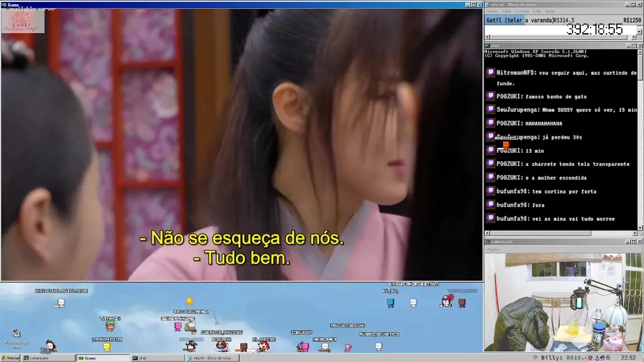Screen dimensions: 644x362
Task: Open info.txt Bloco de notas taskbar button
Action: point(212,358)
